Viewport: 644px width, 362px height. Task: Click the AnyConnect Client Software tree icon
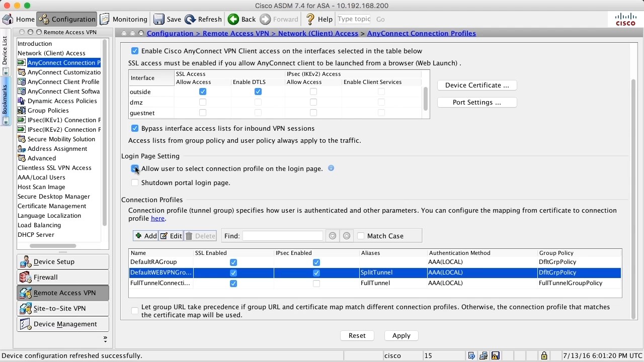point(22,92)
